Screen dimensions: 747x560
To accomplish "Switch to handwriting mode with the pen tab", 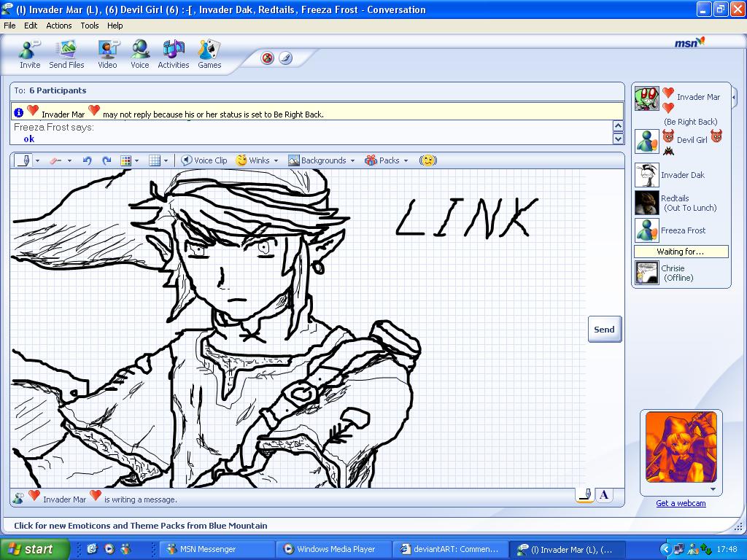I will click(x=584, y=494).
